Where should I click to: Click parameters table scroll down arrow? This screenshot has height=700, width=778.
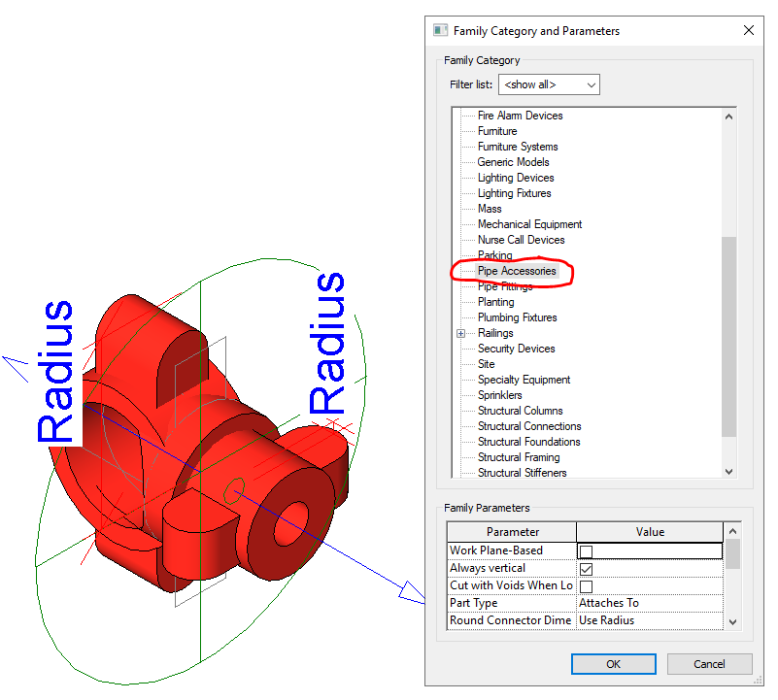pos(733,621)
